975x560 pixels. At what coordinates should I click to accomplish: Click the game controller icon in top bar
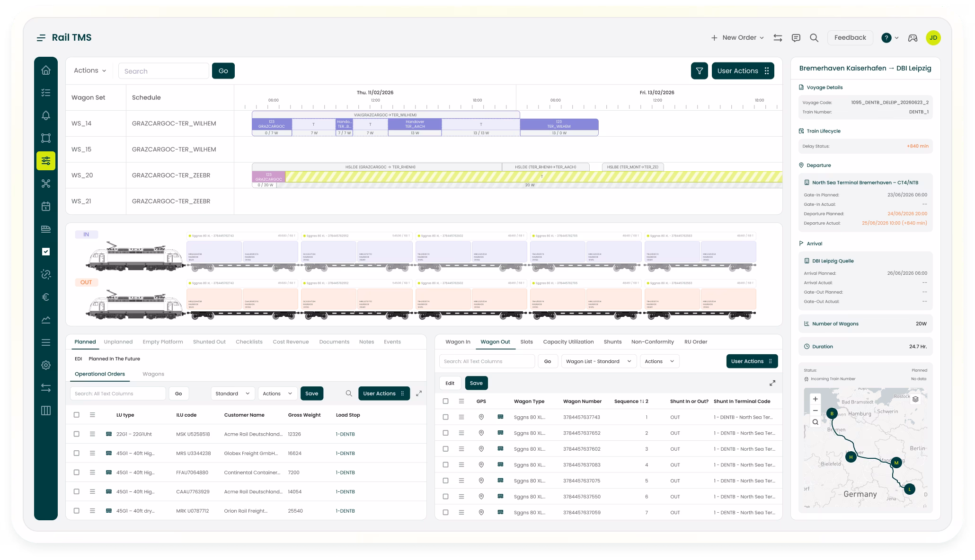point(913,38)
